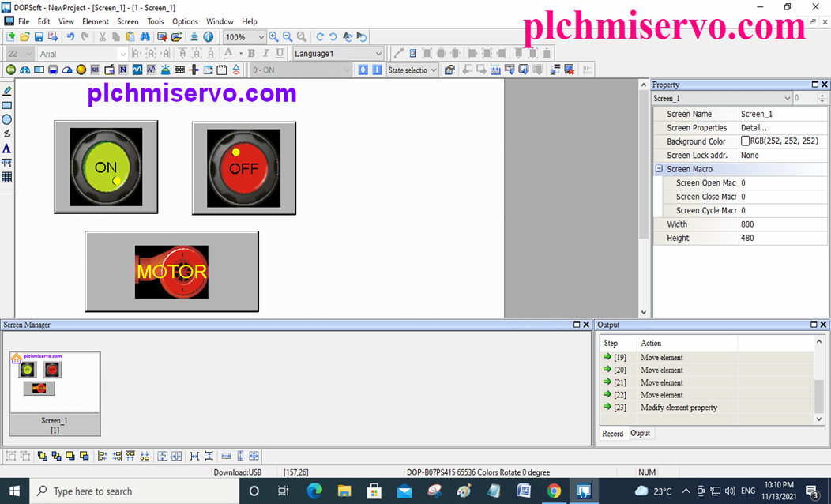Select the table tool in left sidebar

7,177
